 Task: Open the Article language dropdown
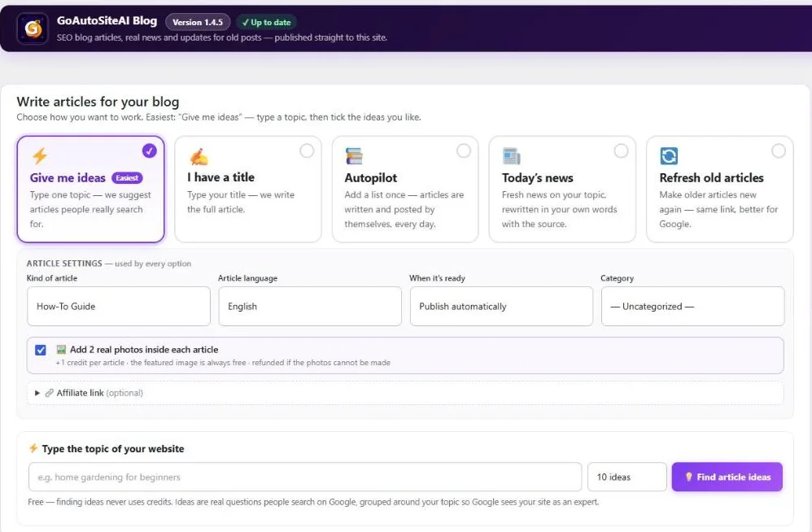point(310,307)
